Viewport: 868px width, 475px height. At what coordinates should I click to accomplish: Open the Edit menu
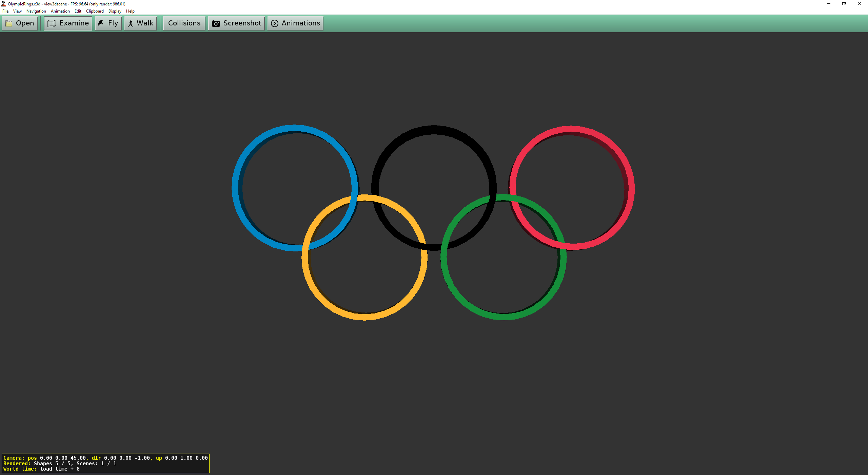pyautogui.click(x=78, y=11)
